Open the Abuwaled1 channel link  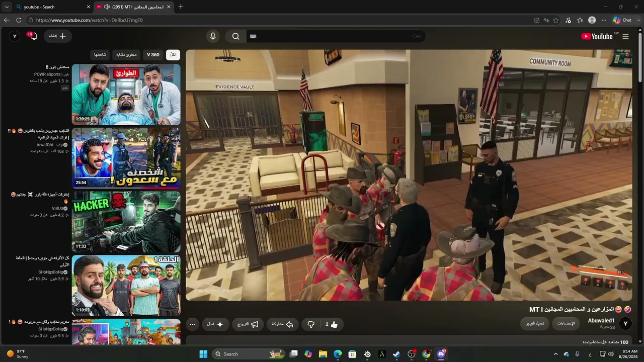pyautogui.click(x=601, y=321)
